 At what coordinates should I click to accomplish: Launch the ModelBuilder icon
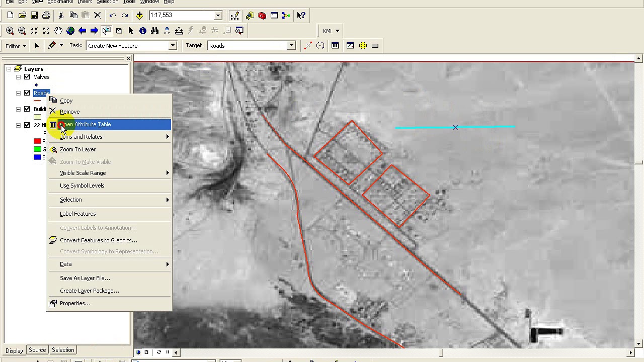286,16
